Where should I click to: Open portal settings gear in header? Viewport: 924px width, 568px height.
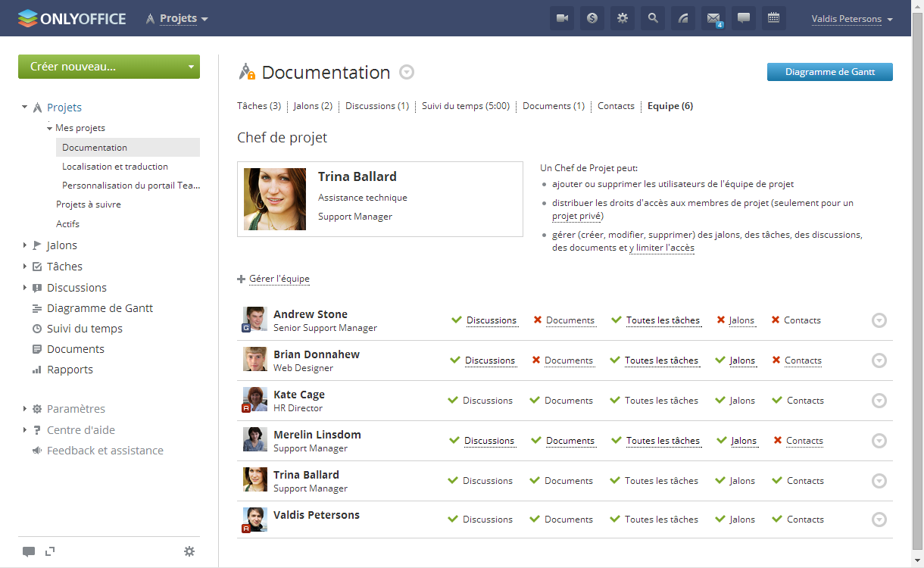click(x=623, y=18)
